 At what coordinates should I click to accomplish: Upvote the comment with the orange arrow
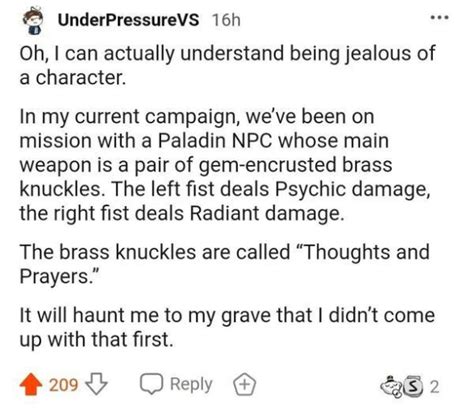pos(31,384)
